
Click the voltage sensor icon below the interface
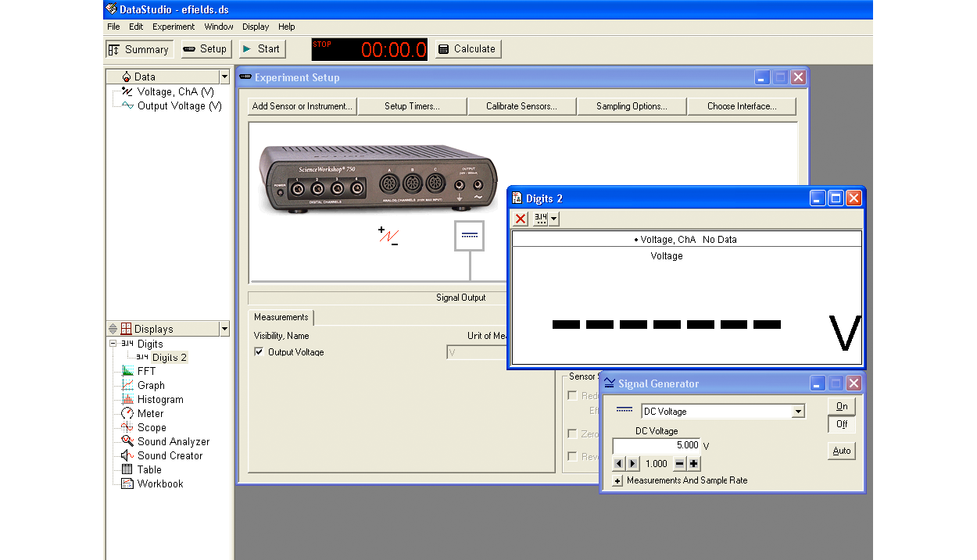[x=388, y=235]
